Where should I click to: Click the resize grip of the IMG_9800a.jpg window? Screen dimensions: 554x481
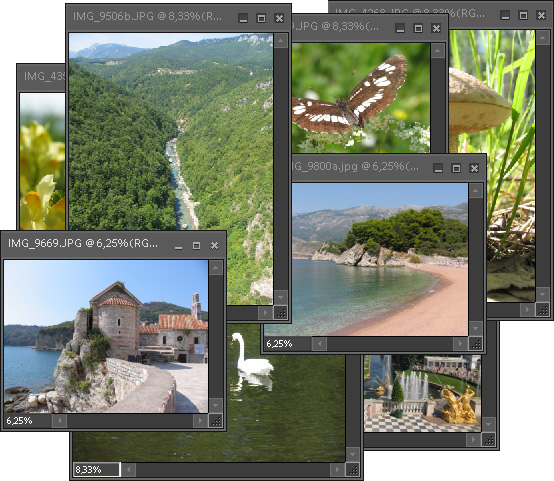(x=476, y=344)
